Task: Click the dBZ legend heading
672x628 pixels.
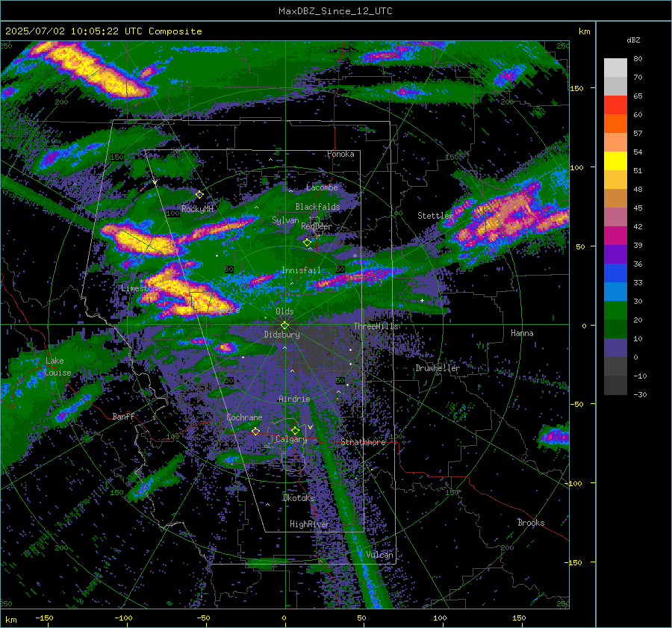Action: point(633,40)
